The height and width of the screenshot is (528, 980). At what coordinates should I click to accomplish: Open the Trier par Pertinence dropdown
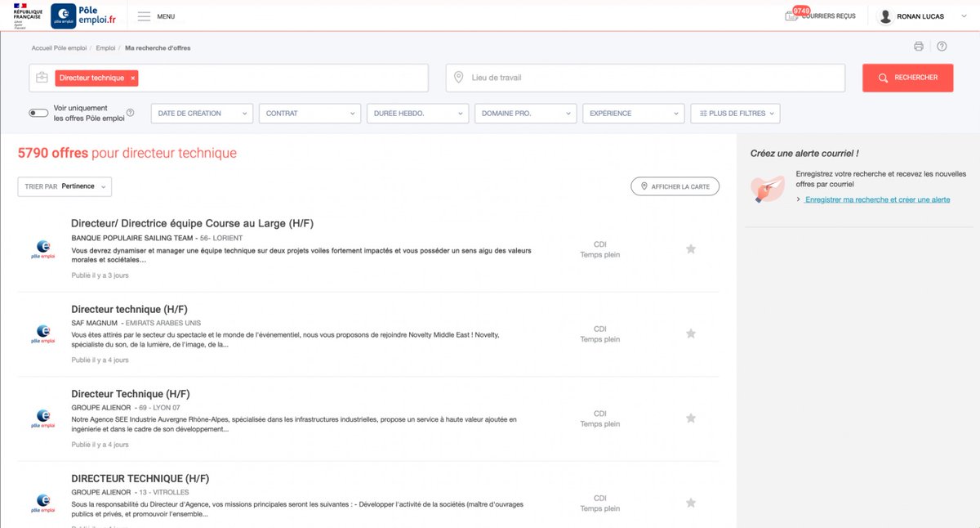click(65, 186)
